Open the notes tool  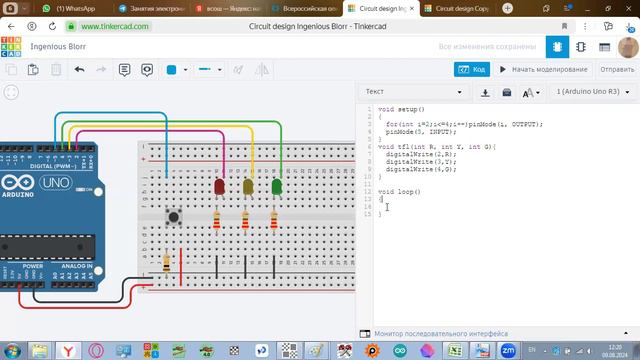[124, 70]
